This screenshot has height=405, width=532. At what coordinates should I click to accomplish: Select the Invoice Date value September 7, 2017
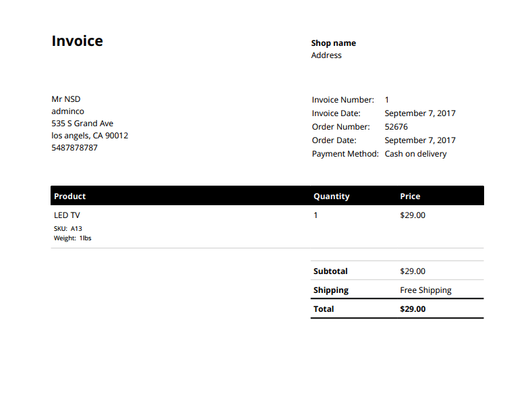[419, 113]
